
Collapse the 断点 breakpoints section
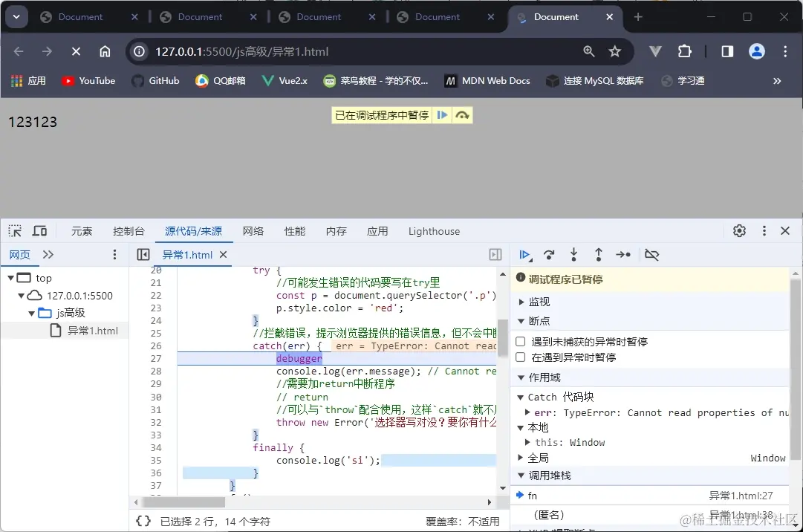pos(521,321)
